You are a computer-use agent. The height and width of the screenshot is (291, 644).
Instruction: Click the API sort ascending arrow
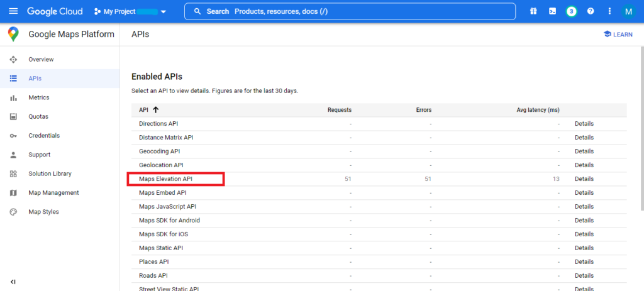(x=156, y=110)
